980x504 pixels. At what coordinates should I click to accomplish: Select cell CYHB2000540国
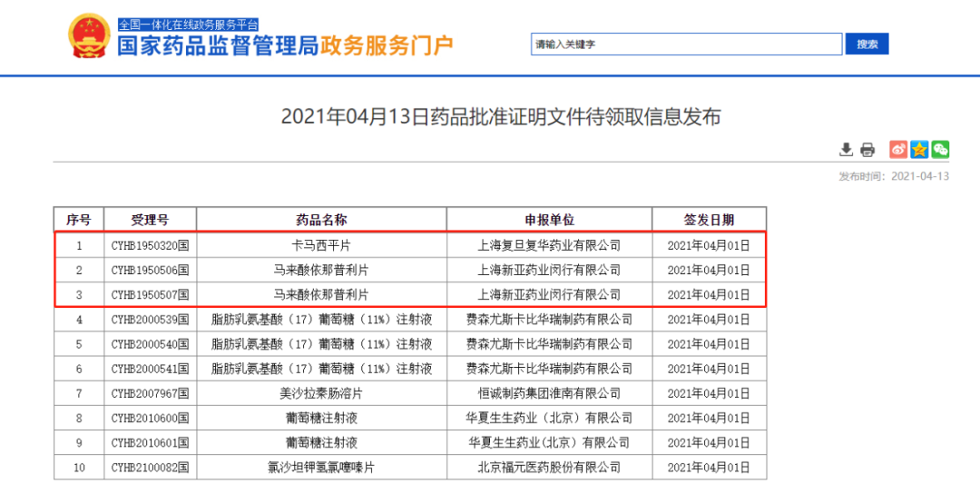pos(150,344)
